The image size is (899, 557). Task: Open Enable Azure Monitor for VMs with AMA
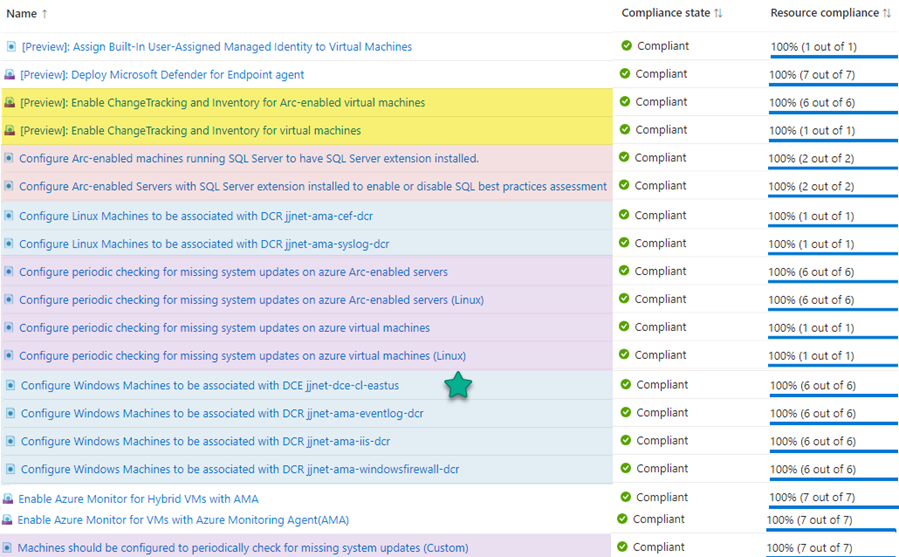coord(183,520)
